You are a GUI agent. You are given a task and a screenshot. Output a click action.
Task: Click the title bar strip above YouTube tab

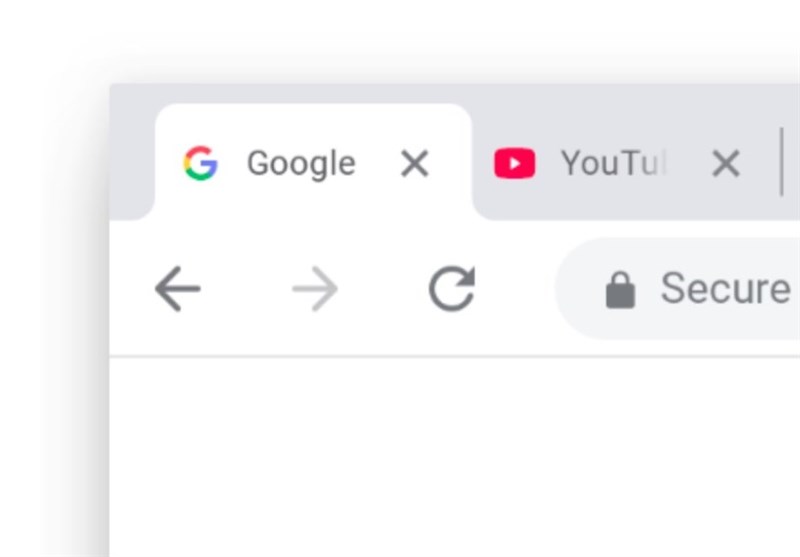[x=620, y=93]
